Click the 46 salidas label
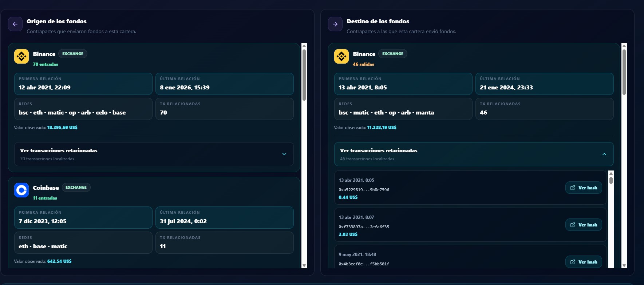The width and height of the screenshot is (644, 285). [363, 64]
